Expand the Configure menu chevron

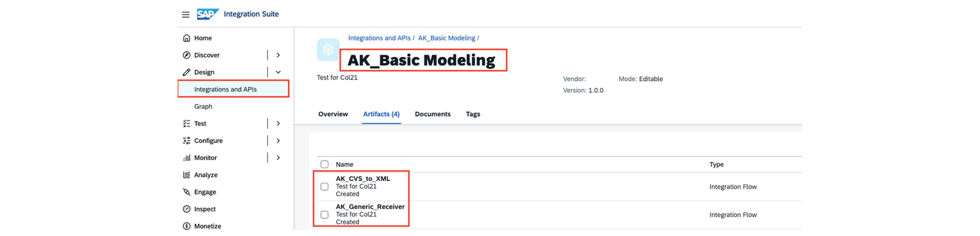pyautogui.click(x=278, y=141)
